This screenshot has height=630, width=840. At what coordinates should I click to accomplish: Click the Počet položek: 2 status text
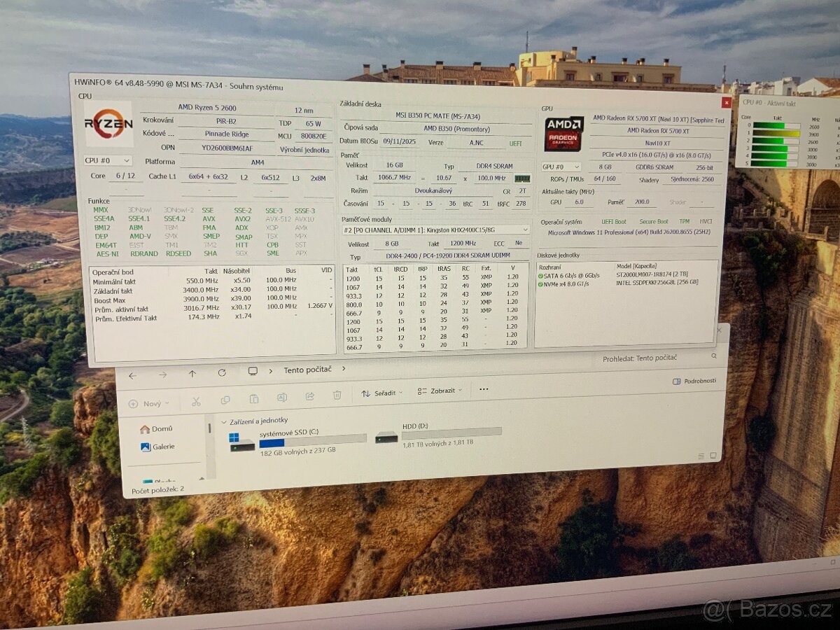pos(157,489)
